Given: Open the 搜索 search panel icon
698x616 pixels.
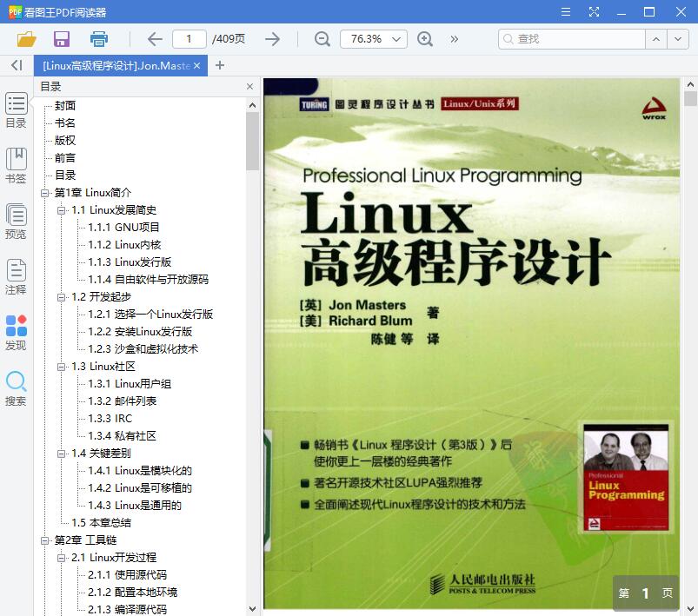Looking at the screenshot, I should click(16, 388).
